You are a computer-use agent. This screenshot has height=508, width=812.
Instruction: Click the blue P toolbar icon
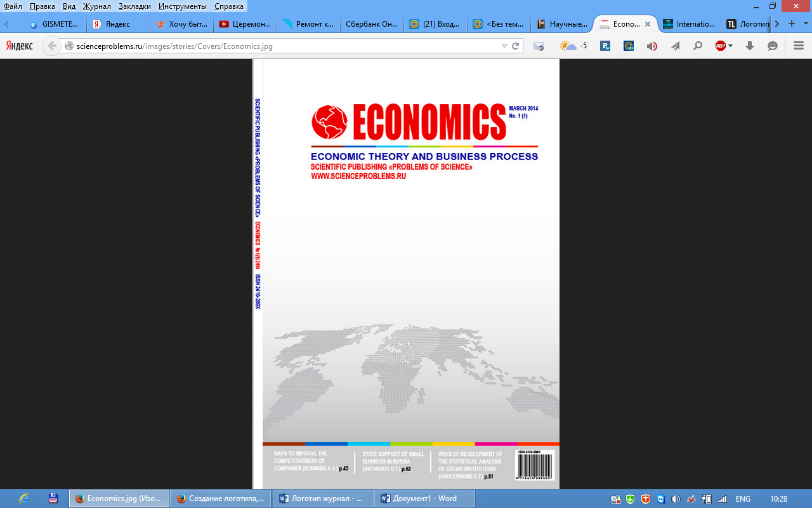[605, 46]
